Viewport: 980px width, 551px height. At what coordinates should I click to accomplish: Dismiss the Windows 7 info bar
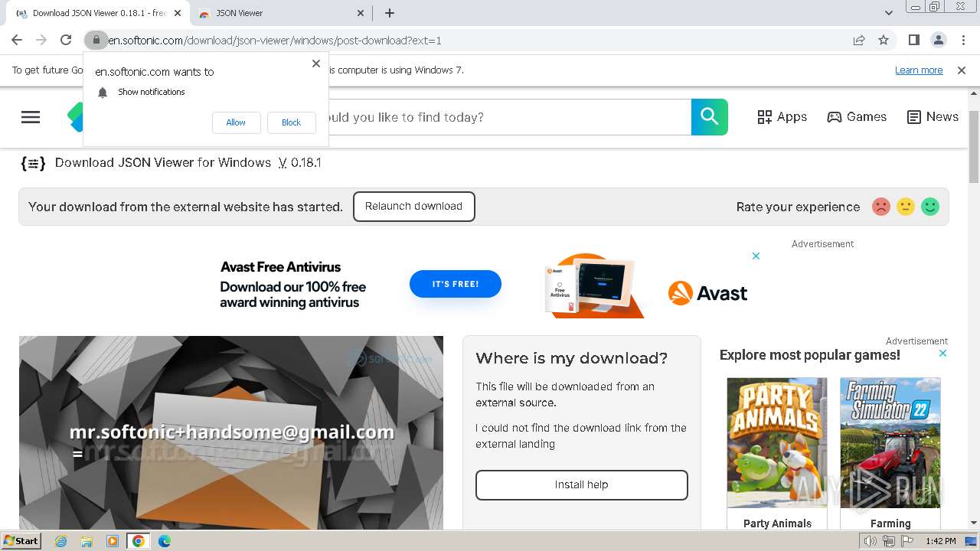coord(962,70)
